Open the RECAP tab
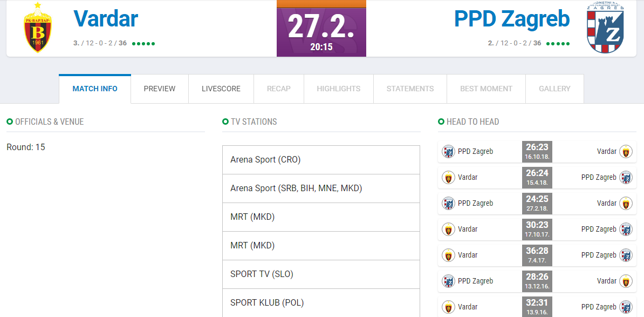Image resolution: width=644 pixels, height=317 pixels. (278, 89)
